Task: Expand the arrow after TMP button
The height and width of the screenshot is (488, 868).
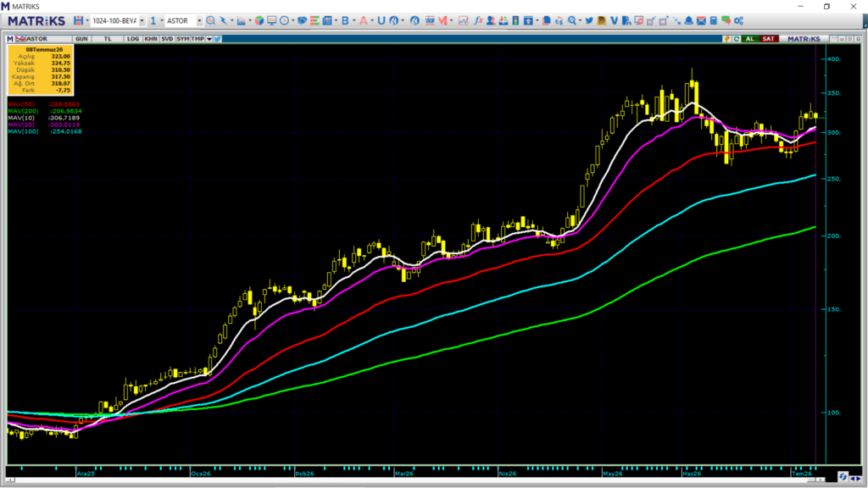Action: point(209,39)
